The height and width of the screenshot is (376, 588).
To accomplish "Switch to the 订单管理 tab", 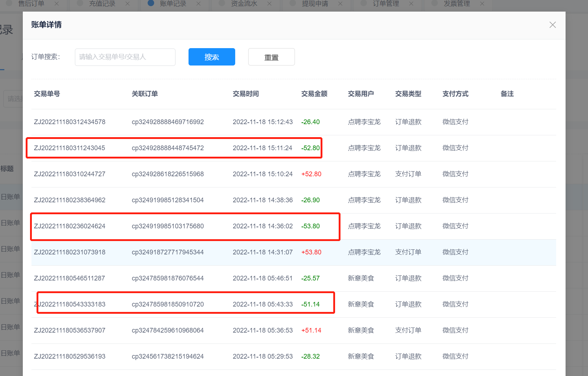I will pos(386,4).
